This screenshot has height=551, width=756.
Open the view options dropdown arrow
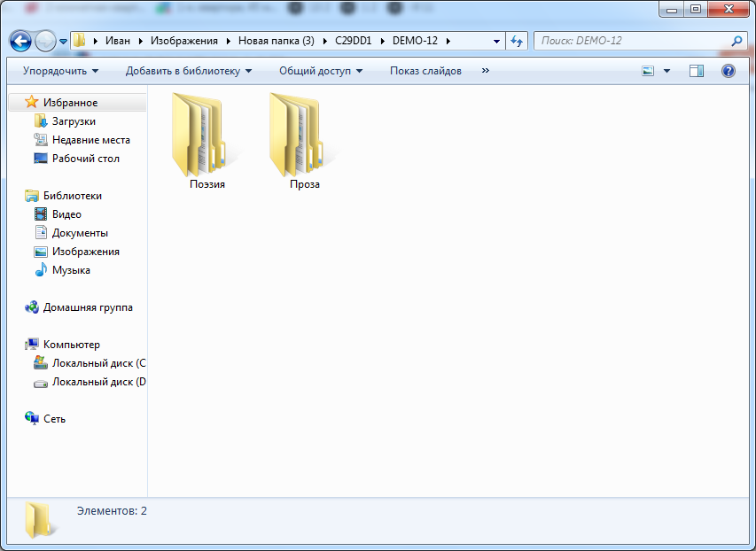[666, 72]
